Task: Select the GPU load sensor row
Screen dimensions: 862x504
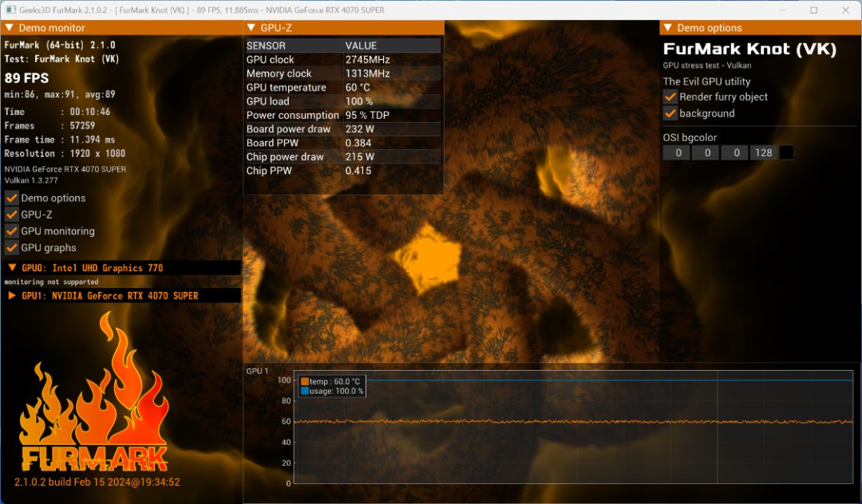Action: click(343, 101)
